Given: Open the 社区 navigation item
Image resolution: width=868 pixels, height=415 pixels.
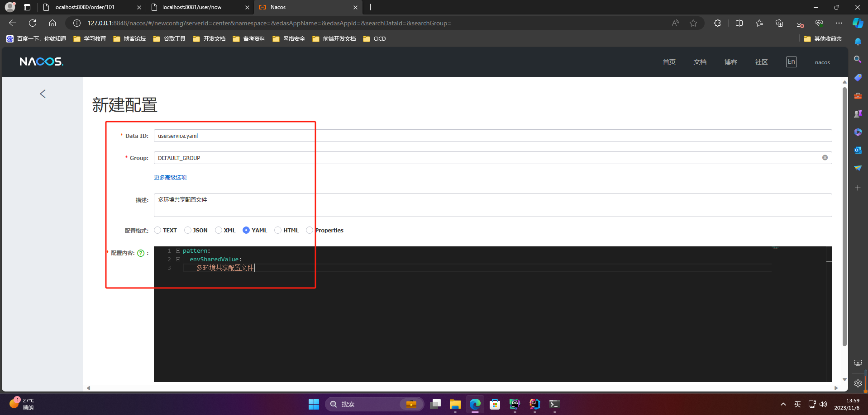Looking at the screenshot, I should [762, 62].
